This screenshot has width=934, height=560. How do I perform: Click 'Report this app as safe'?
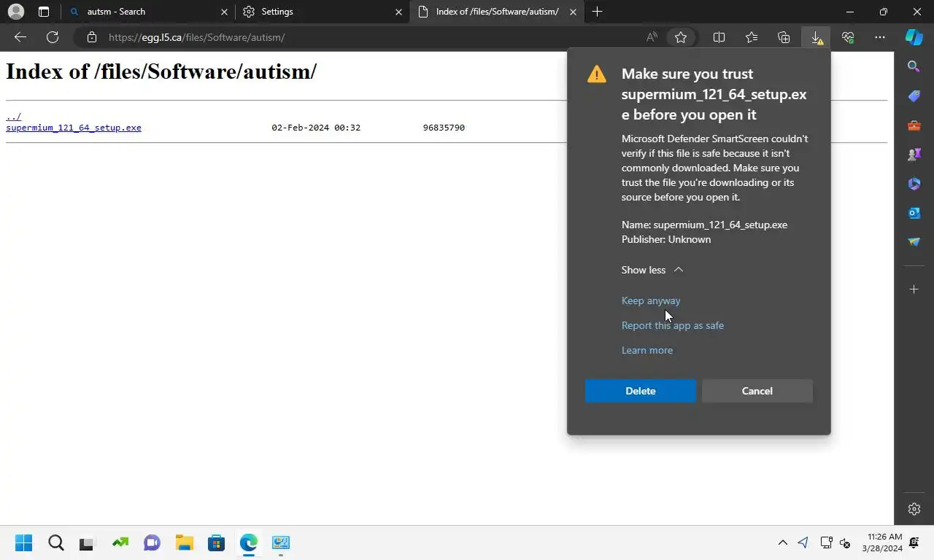673,325
